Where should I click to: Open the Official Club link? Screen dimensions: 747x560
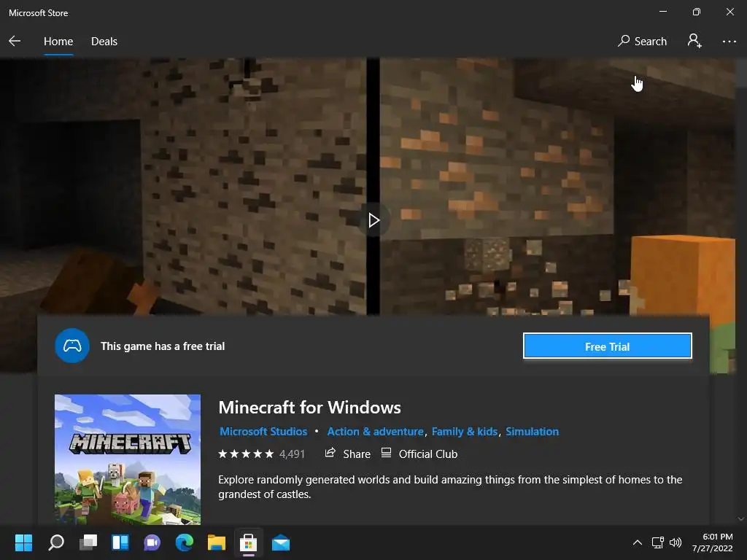(419, 454)
